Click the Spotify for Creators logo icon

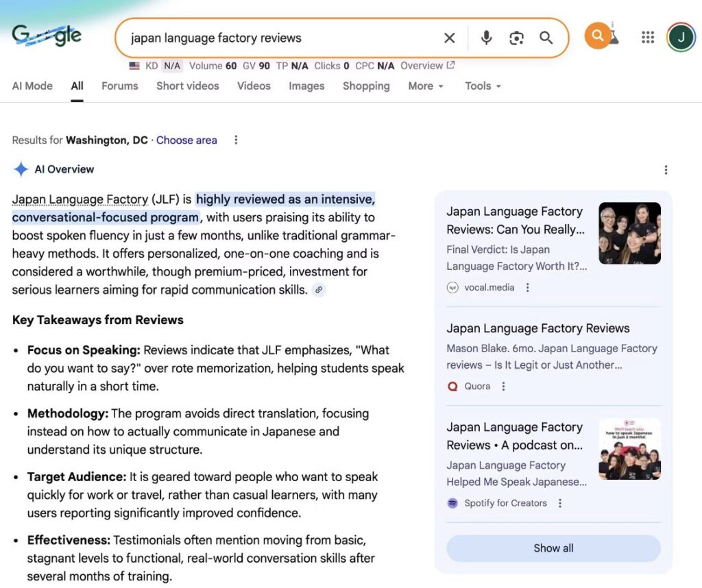[452, 503]
